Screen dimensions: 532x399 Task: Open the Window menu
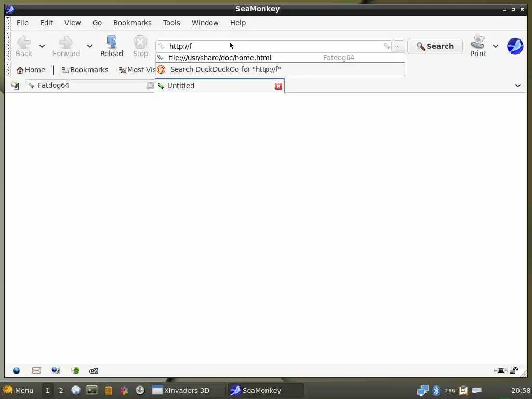[205, 23]
